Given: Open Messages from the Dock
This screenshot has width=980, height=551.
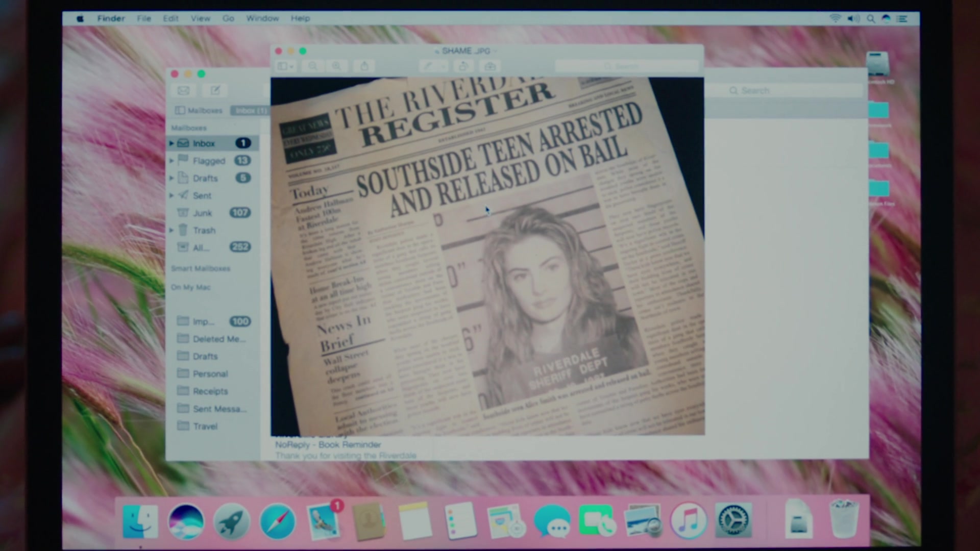Looking at the screenshot, I should (x=552, y=521).
